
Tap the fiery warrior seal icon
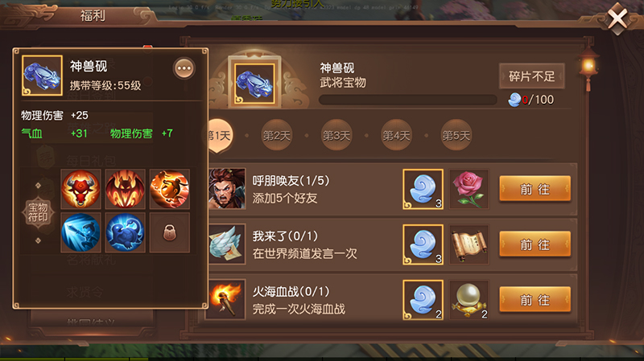coord(170,189)
